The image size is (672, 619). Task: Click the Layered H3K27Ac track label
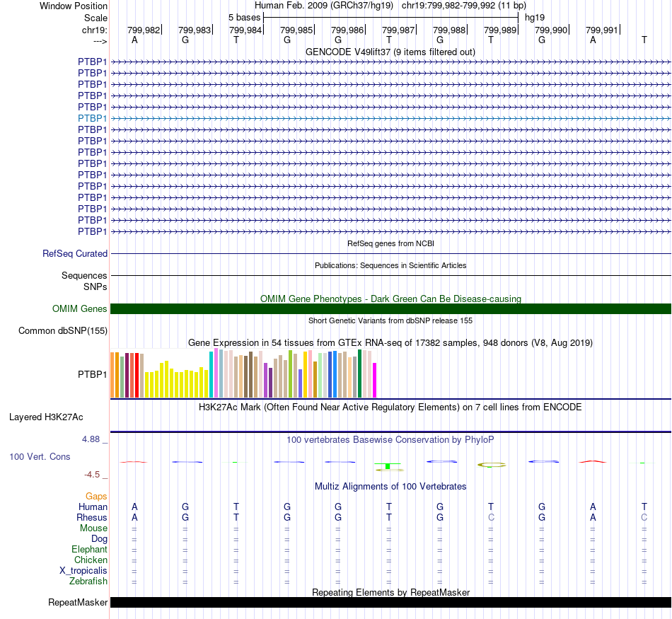click(x=46, y=417)
